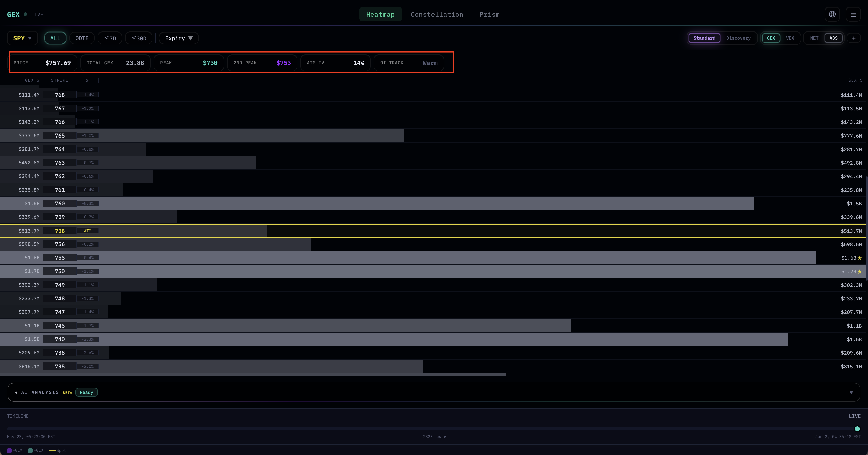Click the star next to $1.6B
868x455 pixels.
[x=859, y=258]
